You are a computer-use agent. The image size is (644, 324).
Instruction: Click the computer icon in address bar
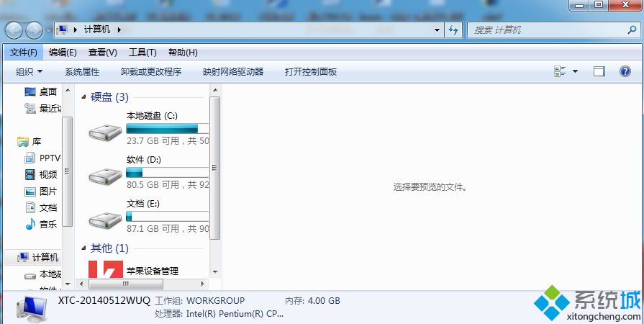point(62,30)
